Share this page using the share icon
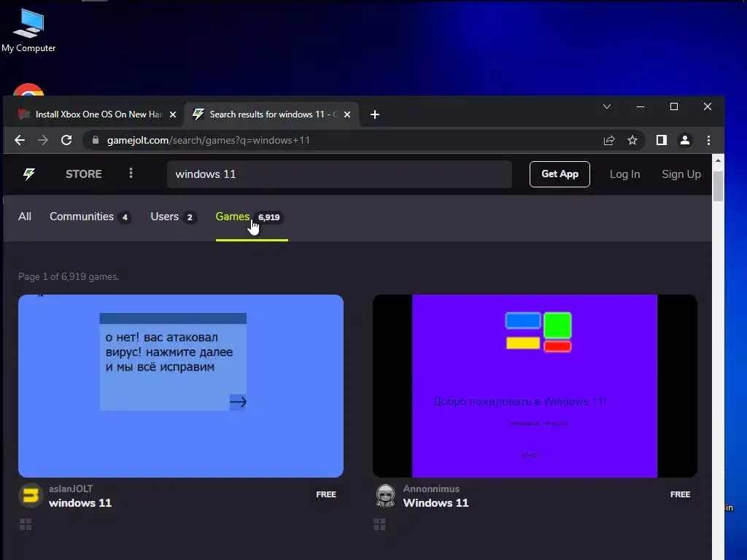The height and width of the screenshot is (560, 747). point(609,140)
